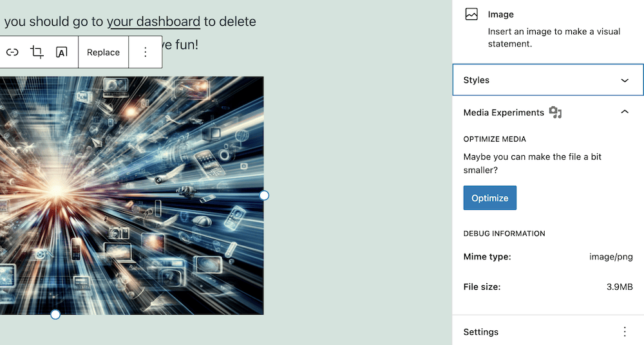Expand the Styles panel
This screenshot has width=644, height=345.
(x=548, y=80)
